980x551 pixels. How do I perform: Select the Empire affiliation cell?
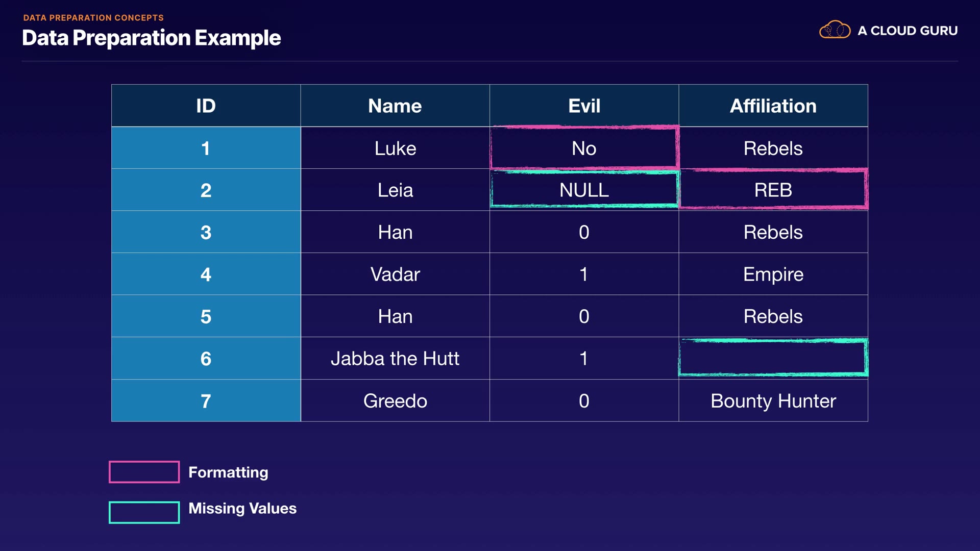click(773, 274)
